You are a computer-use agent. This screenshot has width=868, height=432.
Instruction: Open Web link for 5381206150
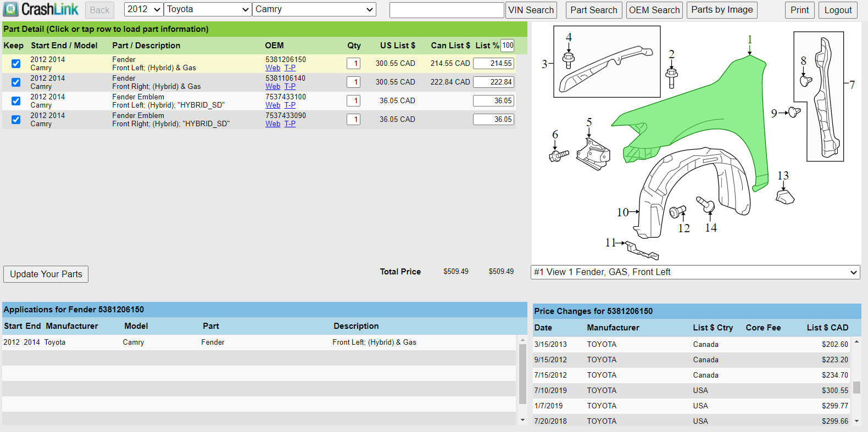click(x=272, y=68)
